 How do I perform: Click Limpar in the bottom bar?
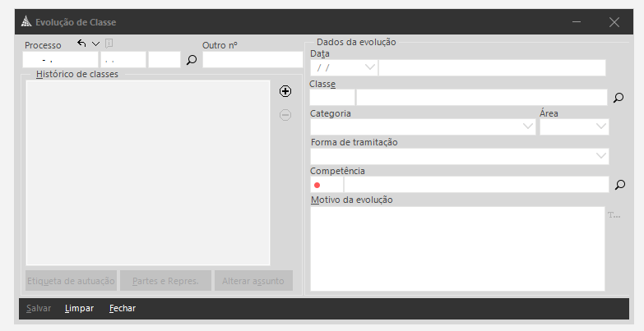pos(79,309)
